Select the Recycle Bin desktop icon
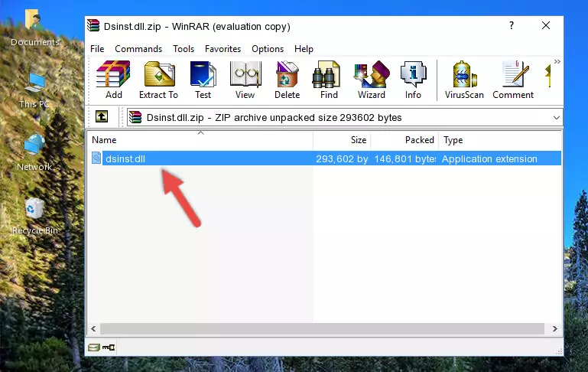This screenshot has height=372, width=588. click(34, 216)
